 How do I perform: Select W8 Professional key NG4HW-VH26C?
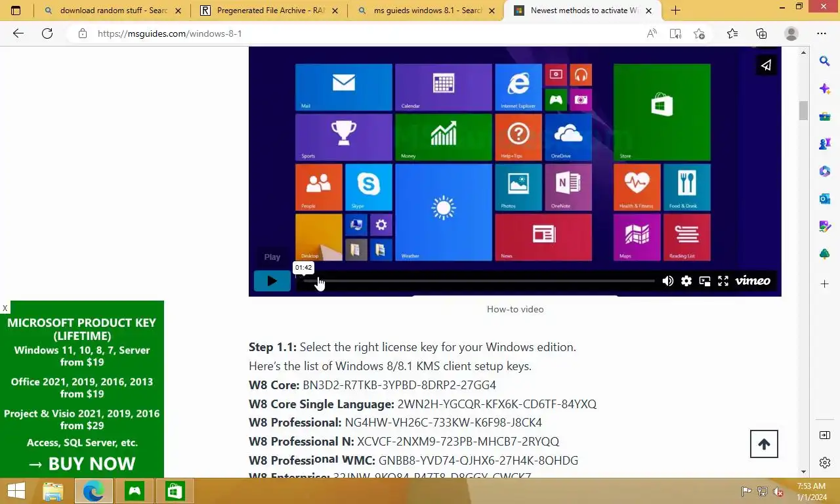444,423
